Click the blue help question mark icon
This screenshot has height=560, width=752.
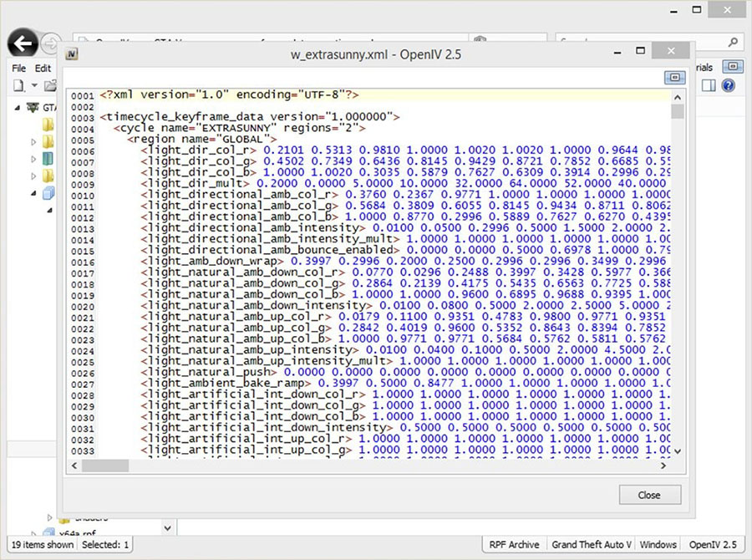[729, 85]
